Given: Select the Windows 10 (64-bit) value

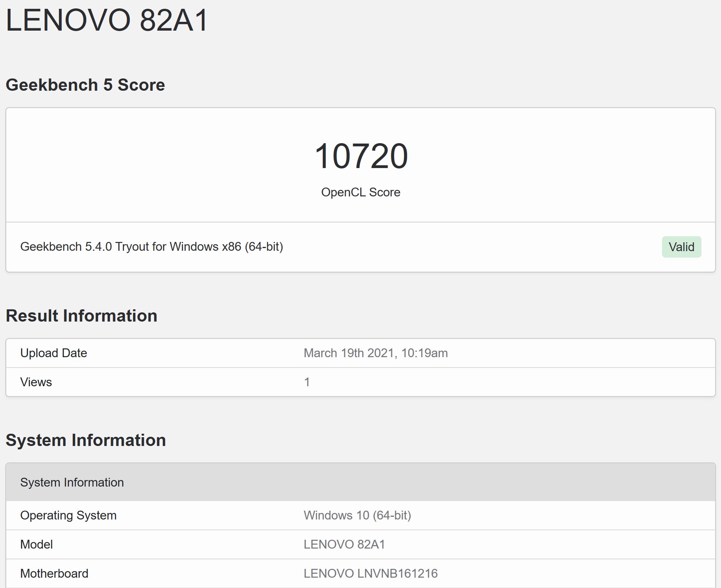Looking at the screenshot, I should coord(357,515).
